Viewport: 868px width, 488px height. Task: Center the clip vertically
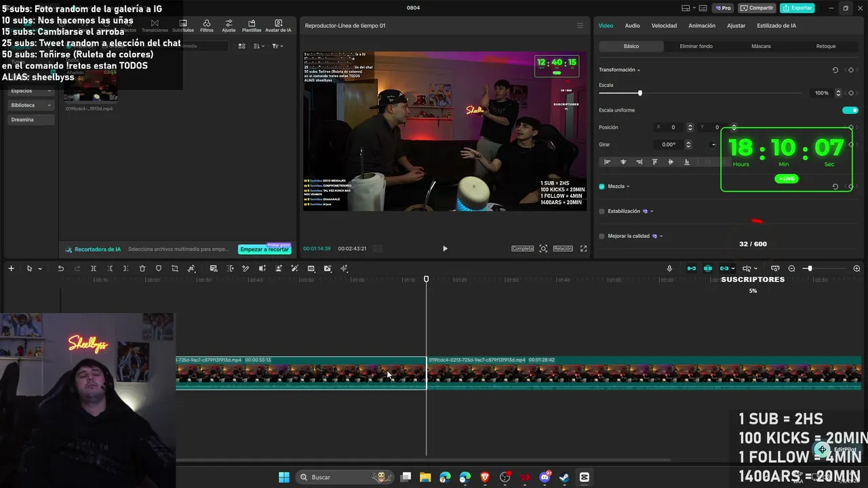point(671,162)
